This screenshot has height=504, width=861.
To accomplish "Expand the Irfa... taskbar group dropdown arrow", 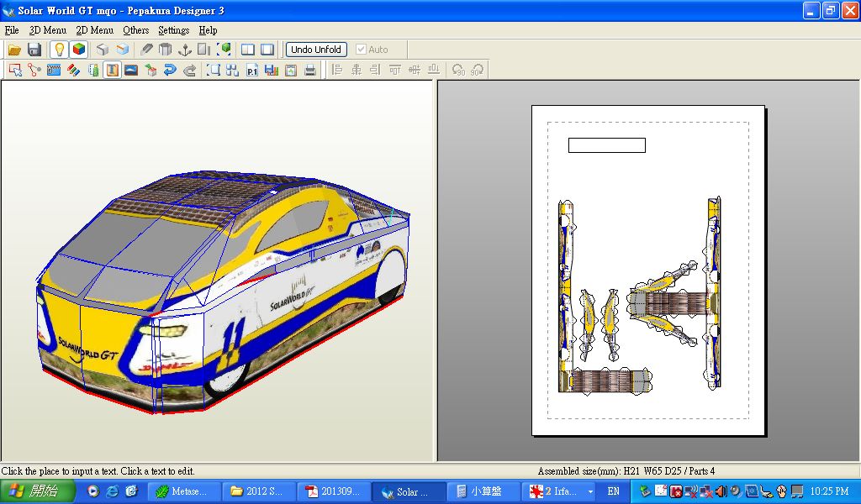I will (590, 492).
